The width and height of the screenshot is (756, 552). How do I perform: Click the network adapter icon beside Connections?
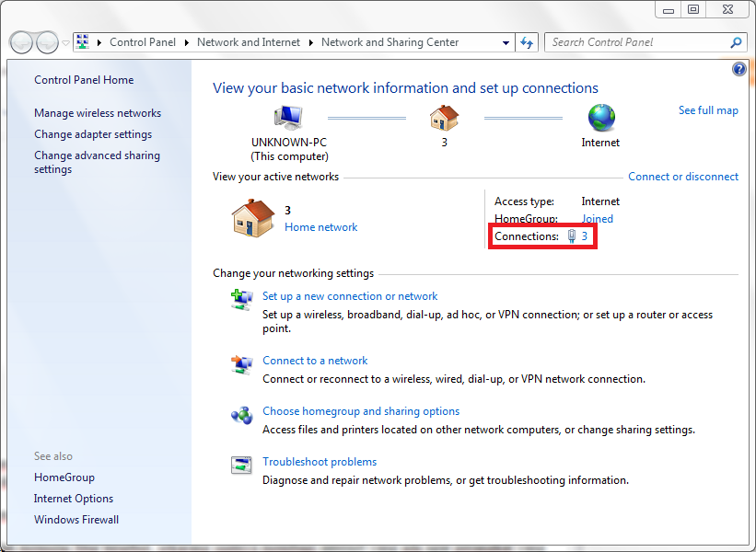(571, 236)
